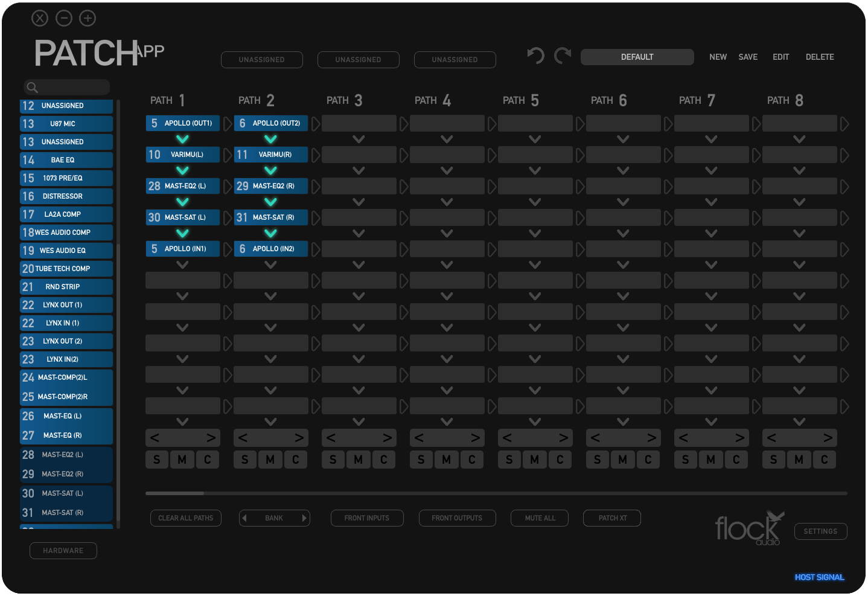The width and height of the screenshot is (868, 596).
Task: Toggle the C button on Path 3
Action: coord(384,460)
